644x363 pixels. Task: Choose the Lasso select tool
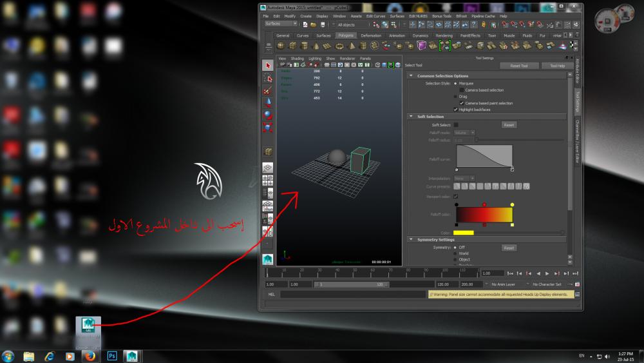pos(268,78)
